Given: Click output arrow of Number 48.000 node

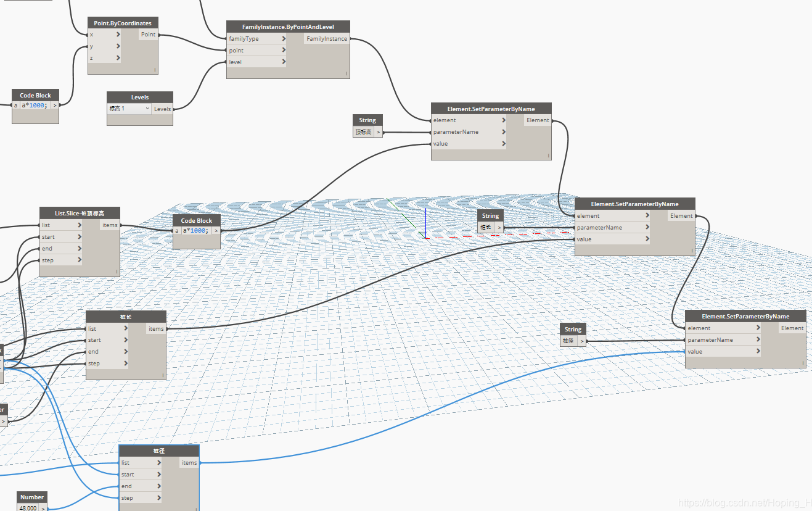Looking at the screenshot, I should tap(43, 509).
